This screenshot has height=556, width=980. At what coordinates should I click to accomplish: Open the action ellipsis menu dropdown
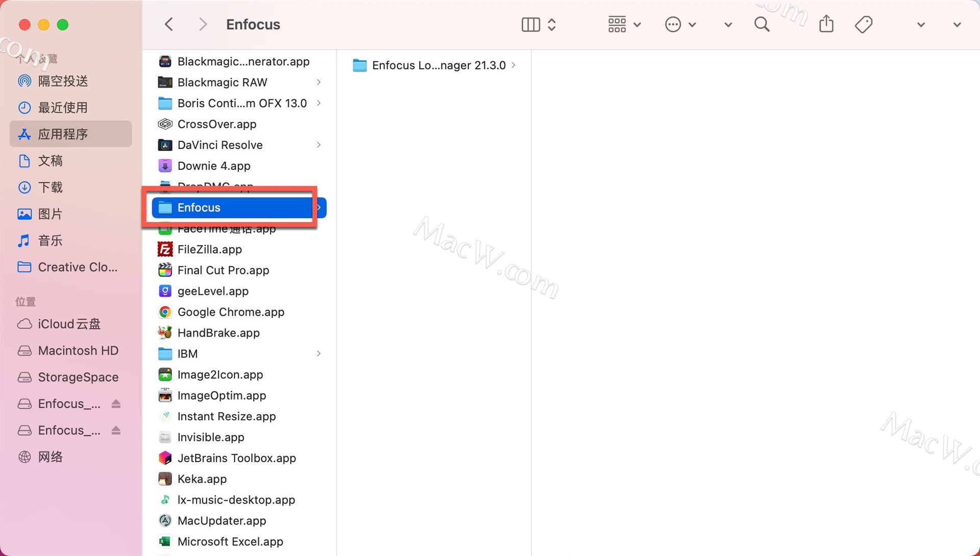pos(681,24)
